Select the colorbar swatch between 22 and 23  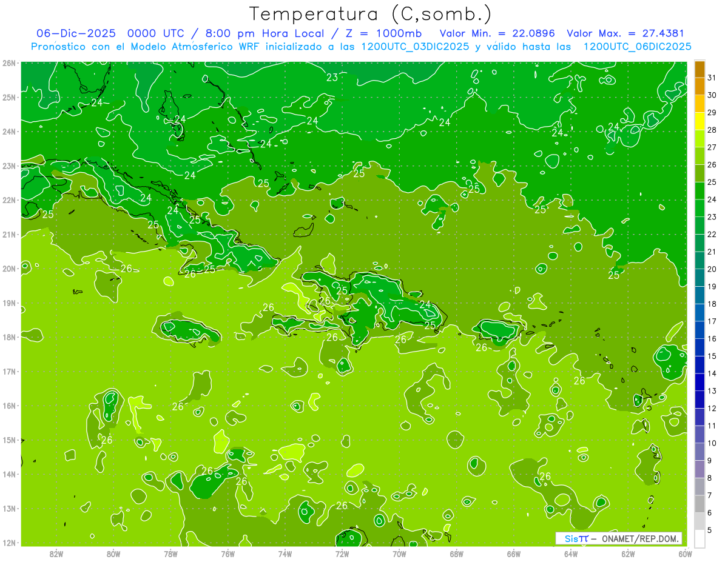tap(699, 226)
